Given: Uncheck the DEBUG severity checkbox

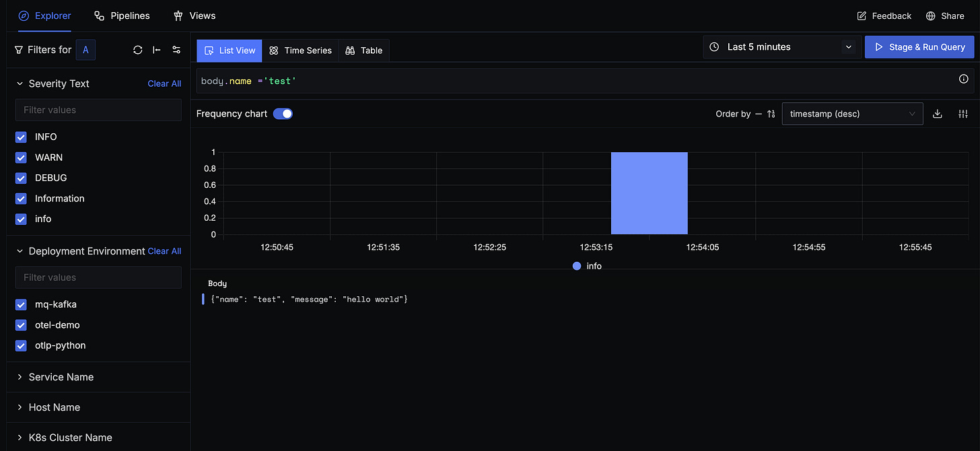Looking at the screenshot, I should click(21, 178).
